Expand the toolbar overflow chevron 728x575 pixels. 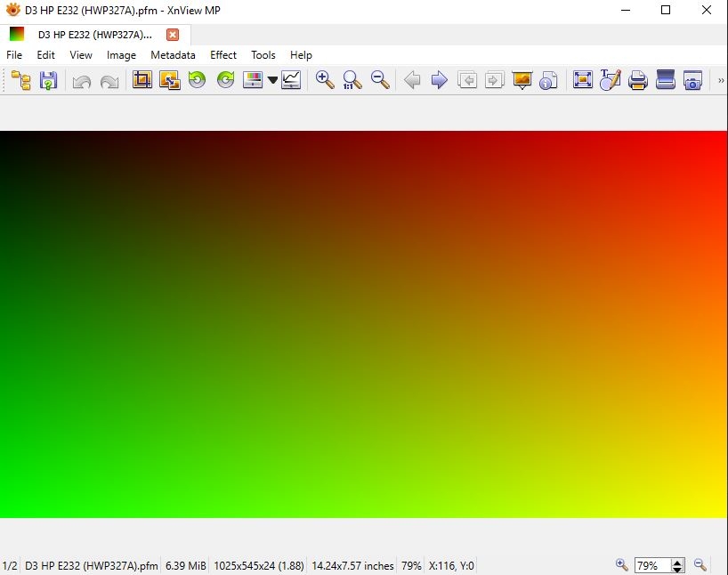(x=720, y=81)
